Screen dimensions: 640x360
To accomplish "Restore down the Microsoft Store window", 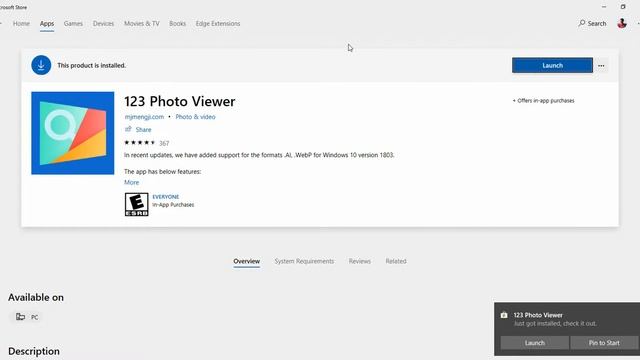I will 623,7.
